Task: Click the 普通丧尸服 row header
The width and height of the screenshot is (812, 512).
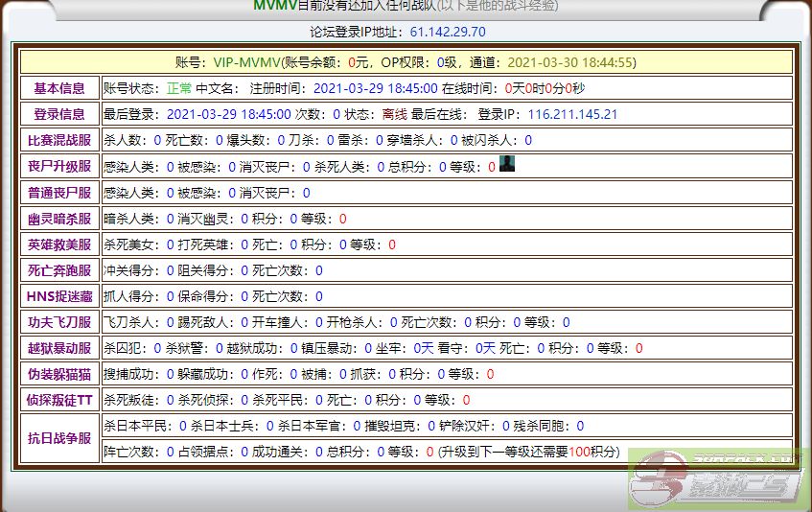Action: coord(59,193)
